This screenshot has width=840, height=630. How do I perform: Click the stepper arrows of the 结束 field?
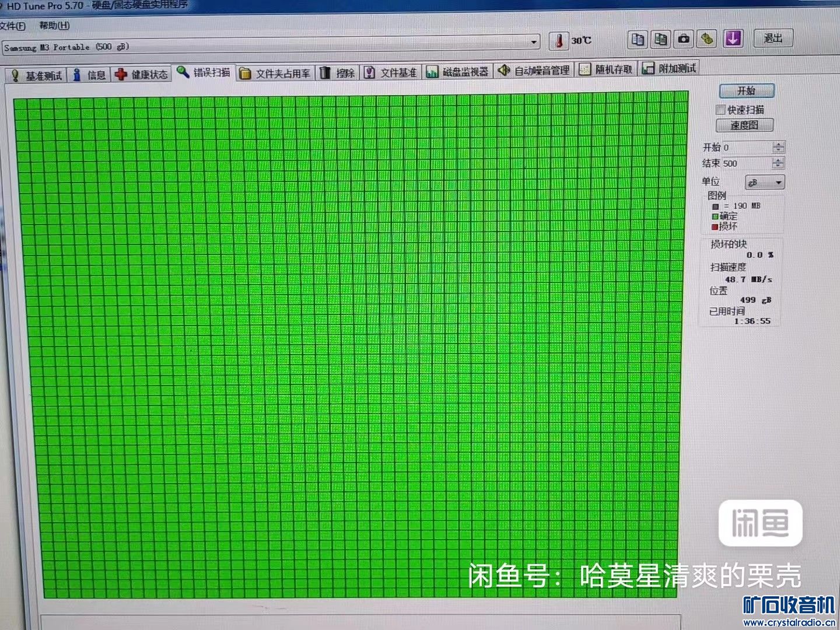[779, 163]
